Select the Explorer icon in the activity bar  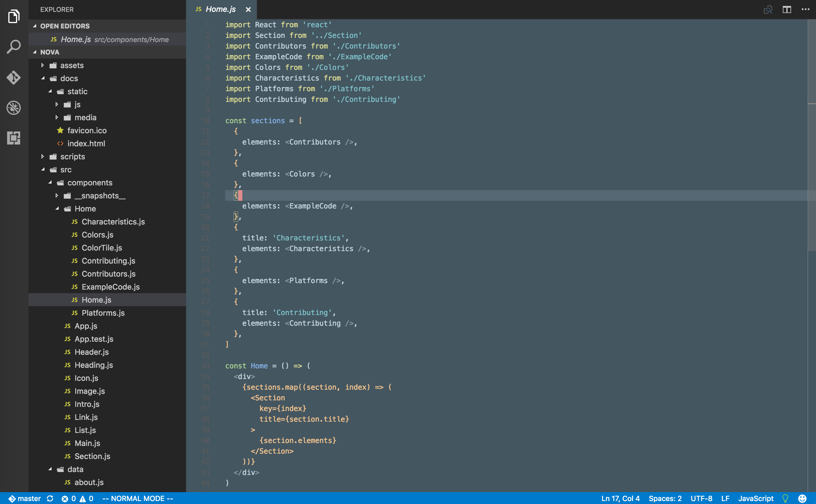point(14,16)
